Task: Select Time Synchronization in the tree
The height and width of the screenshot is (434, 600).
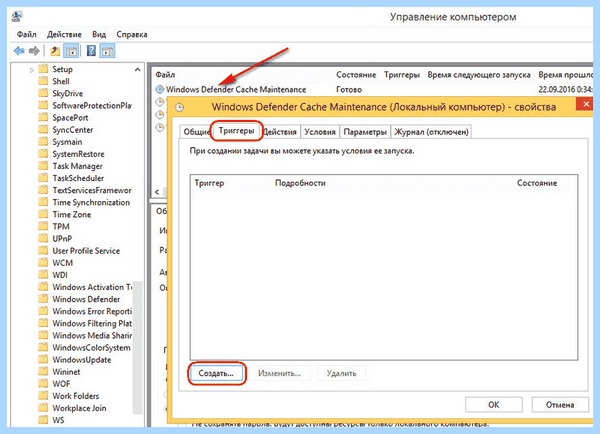Action: pos(91,202)
